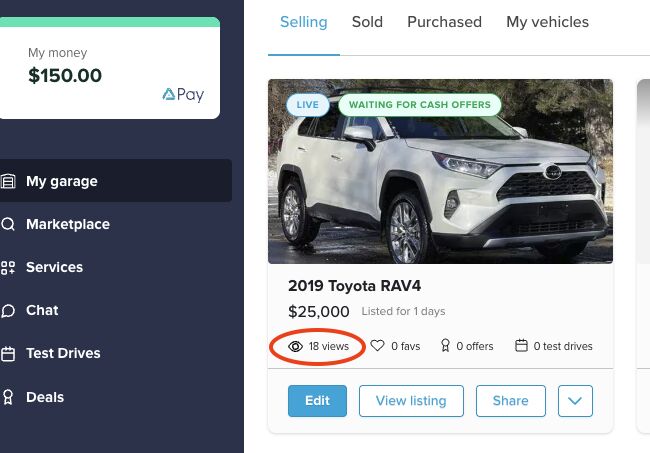The height and width of the screenshot is (453, 650).
Task: Click the Pay logo on money card
Action: point(182,95)
